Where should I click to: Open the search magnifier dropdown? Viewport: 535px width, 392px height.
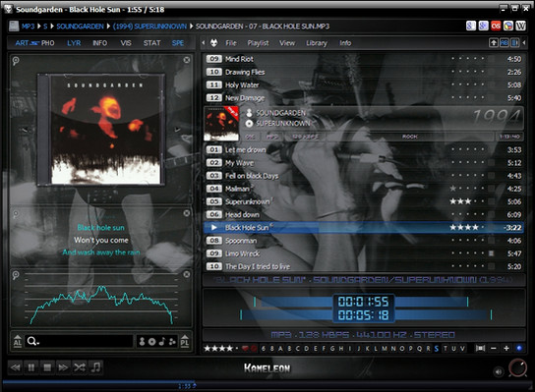click(x=33, y=341)
